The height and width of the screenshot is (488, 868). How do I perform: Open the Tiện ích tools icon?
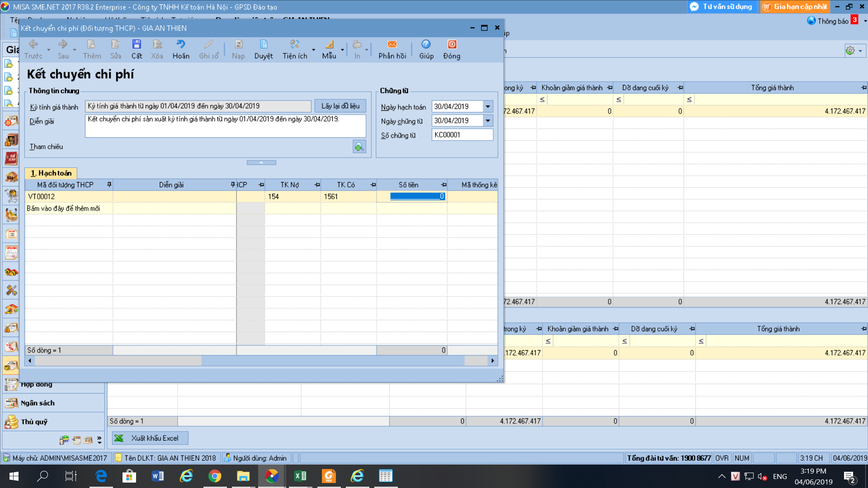coord(295,45)
